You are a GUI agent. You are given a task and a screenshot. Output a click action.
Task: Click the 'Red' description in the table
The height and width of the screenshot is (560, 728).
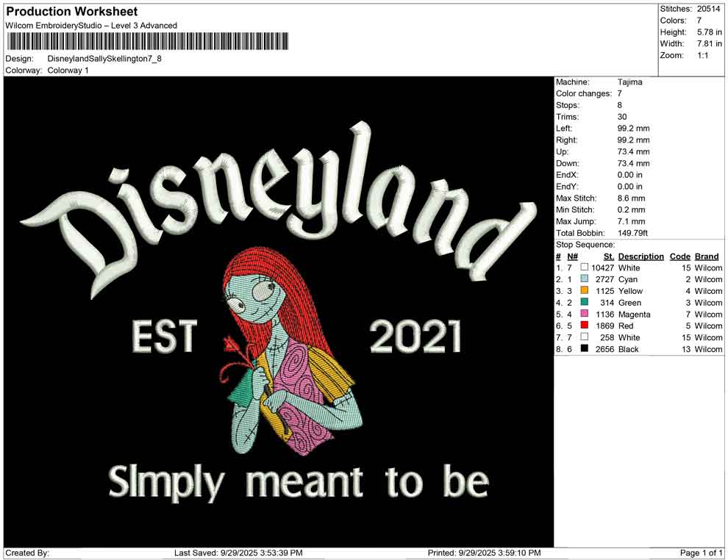click(626, 326)
